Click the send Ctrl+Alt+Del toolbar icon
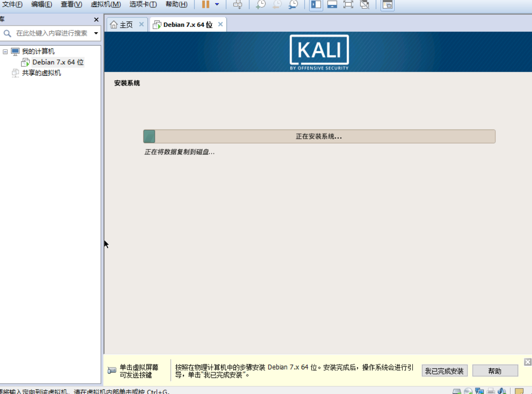 click(x=238, y=5)
